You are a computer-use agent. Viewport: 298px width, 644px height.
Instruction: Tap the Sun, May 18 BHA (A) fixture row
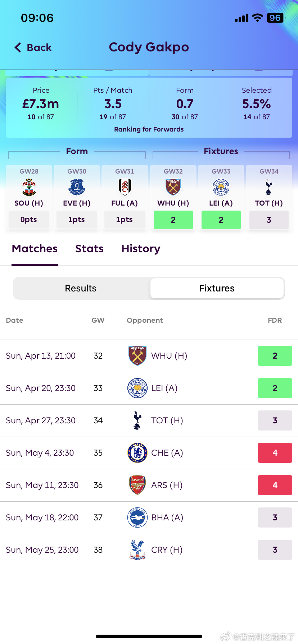tap(149, 517)
